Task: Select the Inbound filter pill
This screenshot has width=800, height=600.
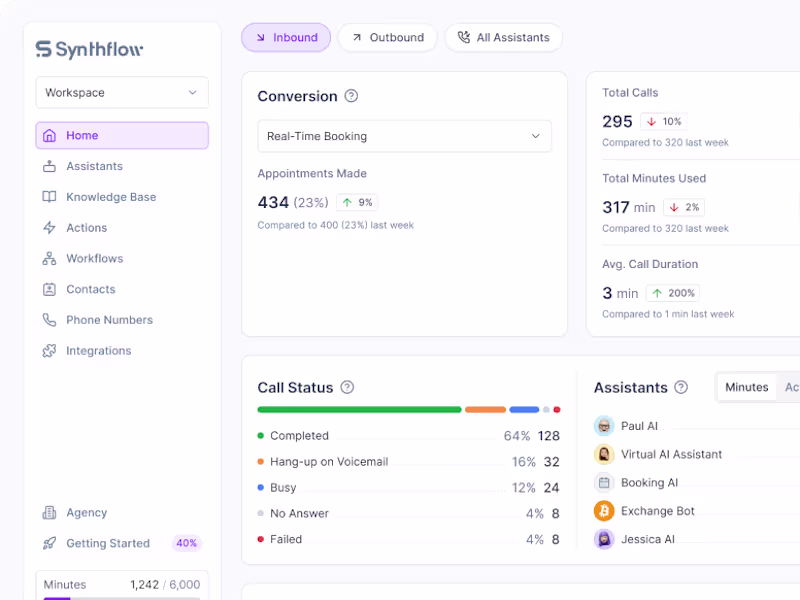Action: 286,38
